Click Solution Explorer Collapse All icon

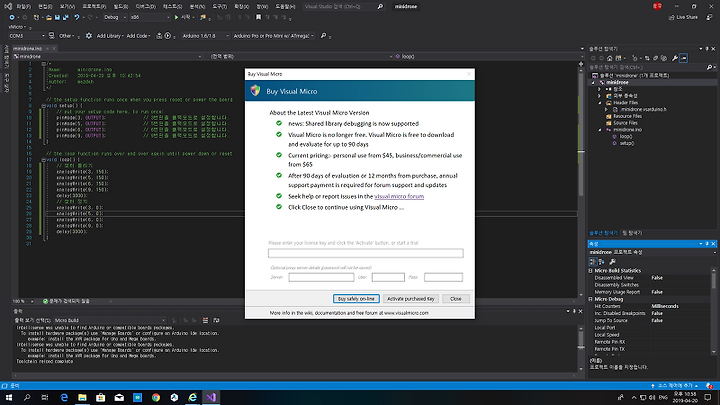click(656, 58)
